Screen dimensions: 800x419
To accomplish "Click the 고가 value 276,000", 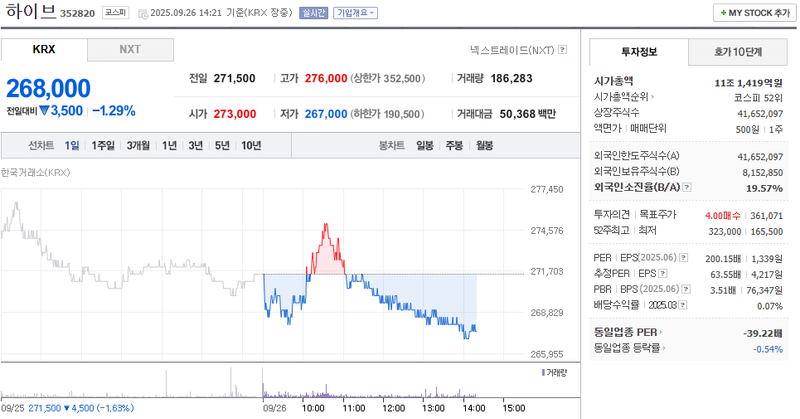I will point(326,78).
